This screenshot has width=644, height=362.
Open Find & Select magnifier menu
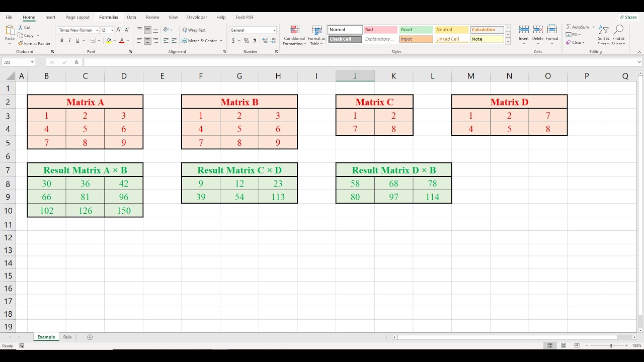pyautogui.click(x=619, y=35)
